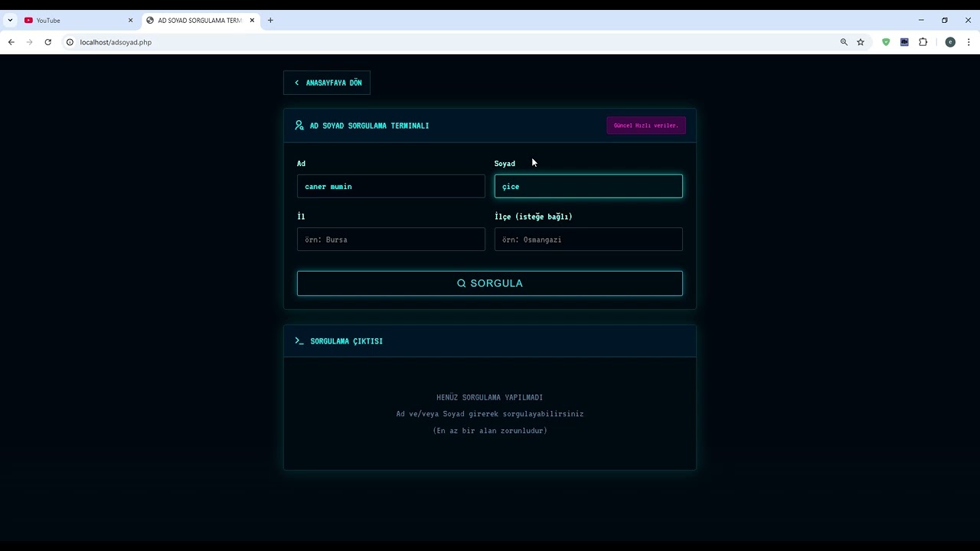The image size is (980, 551).
Task: Click the Ad input field
Action: (x=391, y=186)
